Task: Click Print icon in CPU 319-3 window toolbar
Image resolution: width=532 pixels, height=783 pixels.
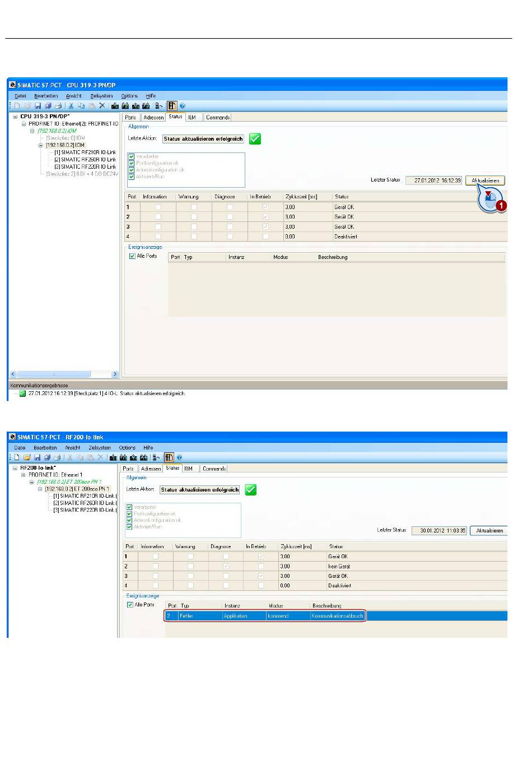Action: point(58,105)
